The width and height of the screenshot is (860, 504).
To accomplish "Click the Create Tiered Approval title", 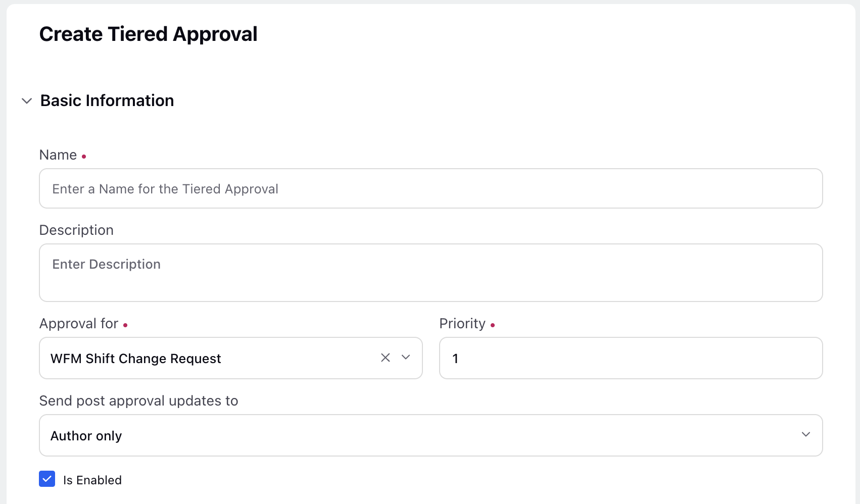I will tap(149, 34).
